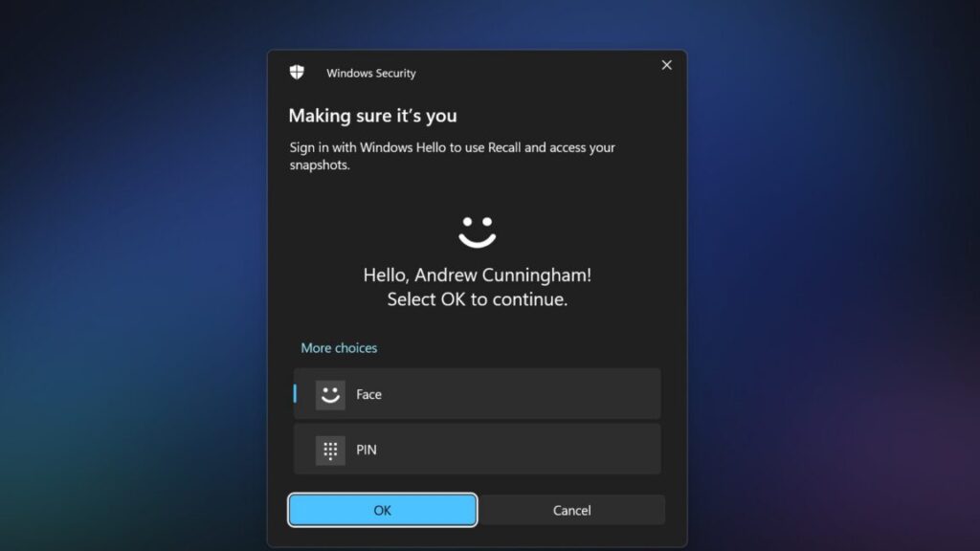The width and height of the screenshot is (980, 551).
Task: Click the "Select OK to continue" message
Action: [x=477, y=299]
